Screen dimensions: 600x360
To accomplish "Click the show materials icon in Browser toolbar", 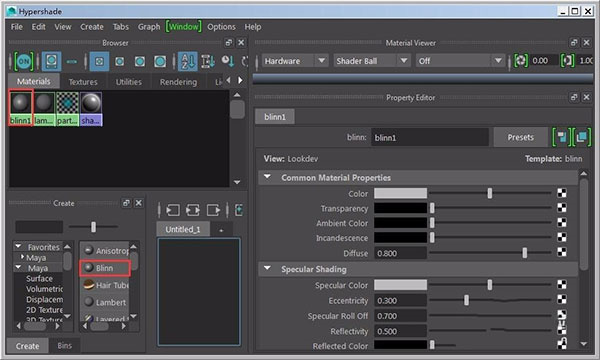I will (51, 61).
